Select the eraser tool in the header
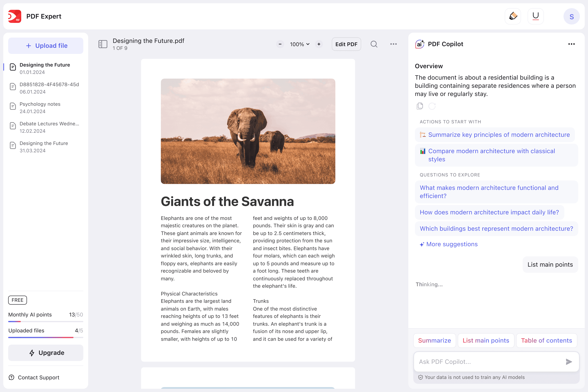 point(513,17)
